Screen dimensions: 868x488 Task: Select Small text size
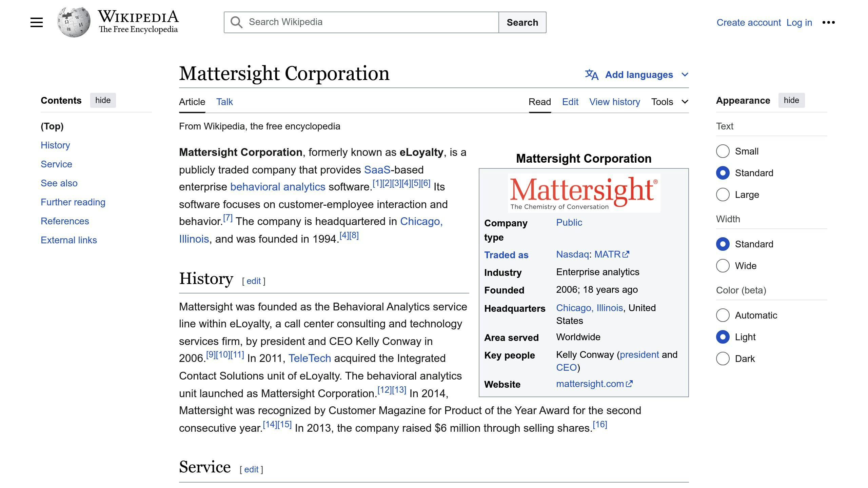[723, 151]
